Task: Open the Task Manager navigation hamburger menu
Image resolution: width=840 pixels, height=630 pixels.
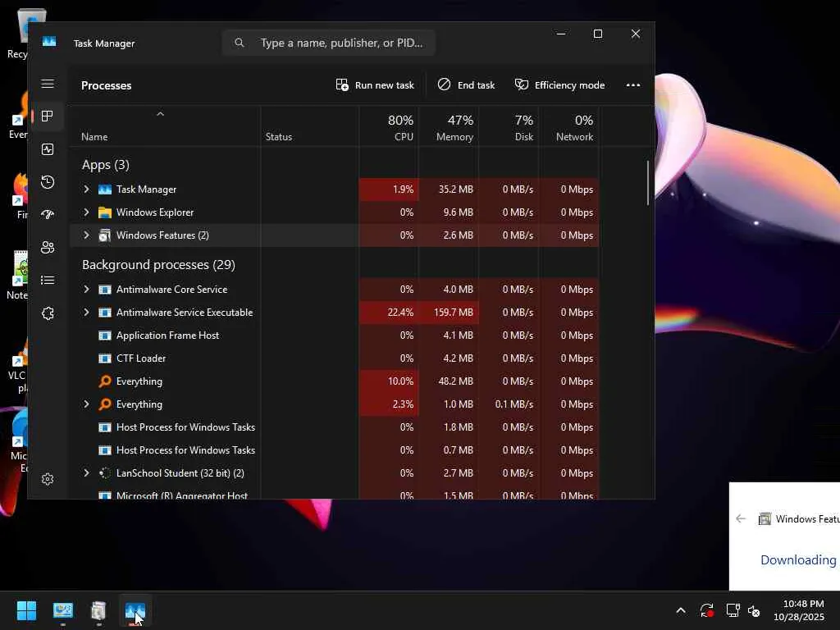Action: pos(48,84)
